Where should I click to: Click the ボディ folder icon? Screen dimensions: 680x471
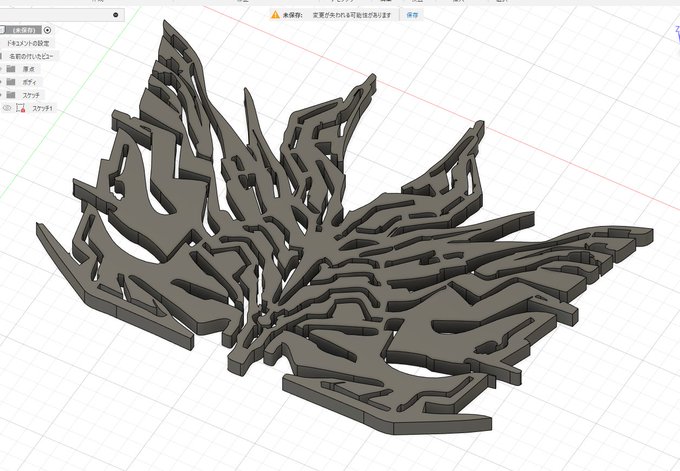(x=11, y=82)
